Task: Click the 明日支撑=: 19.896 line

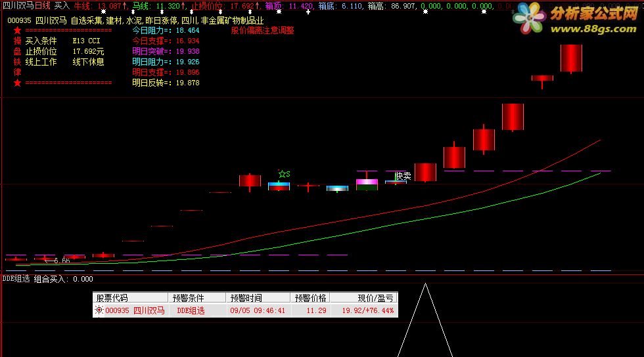Action: [x=166, y=72]
